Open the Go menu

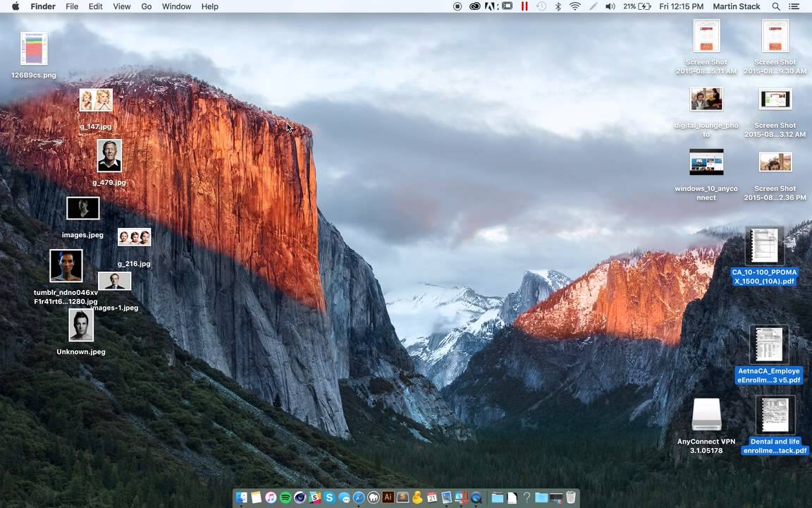tap(147, 6)
